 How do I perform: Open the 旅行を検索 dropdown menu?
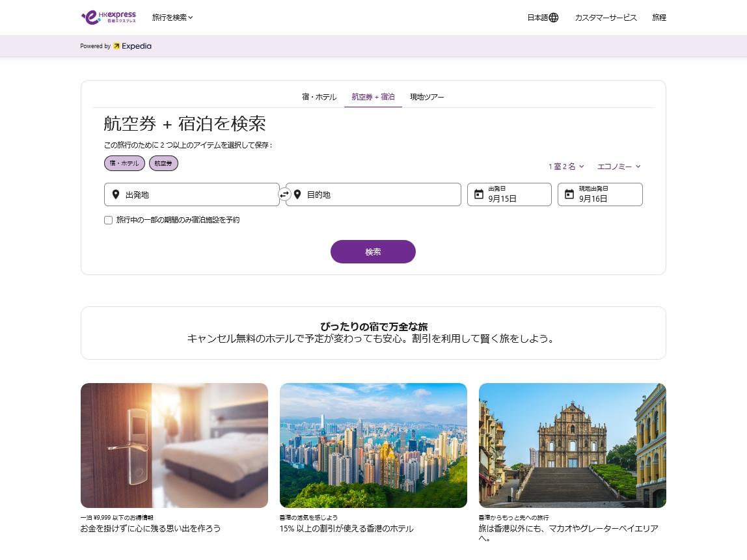(x=172, y=18)
